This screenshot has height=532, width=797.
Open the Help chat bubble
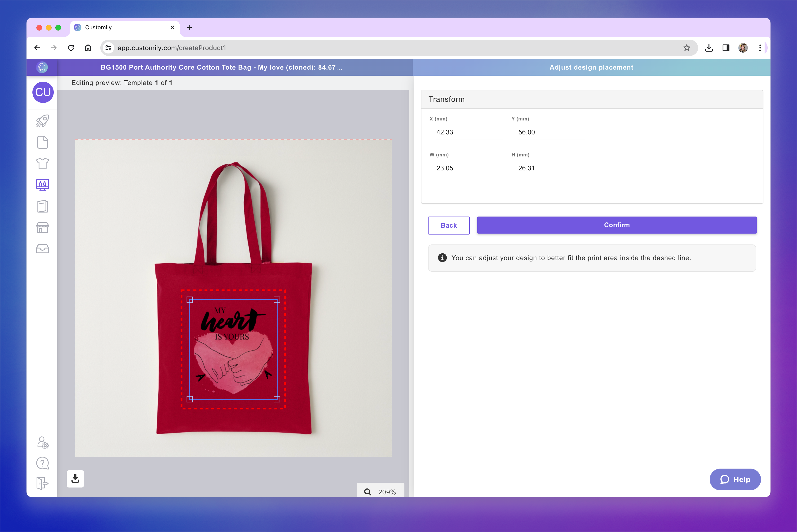coord(735,479)
